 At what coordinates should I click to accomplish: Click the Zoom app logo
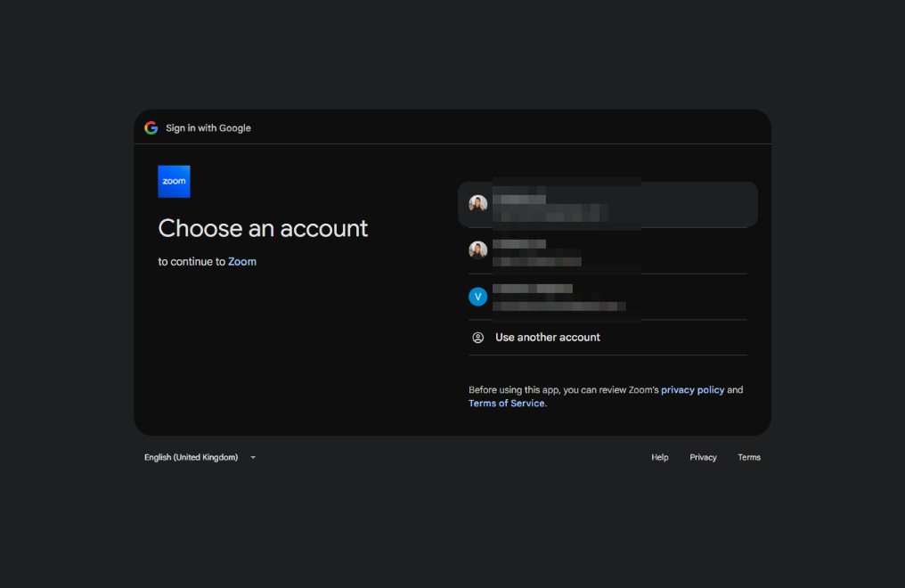[x=174, y=181]
